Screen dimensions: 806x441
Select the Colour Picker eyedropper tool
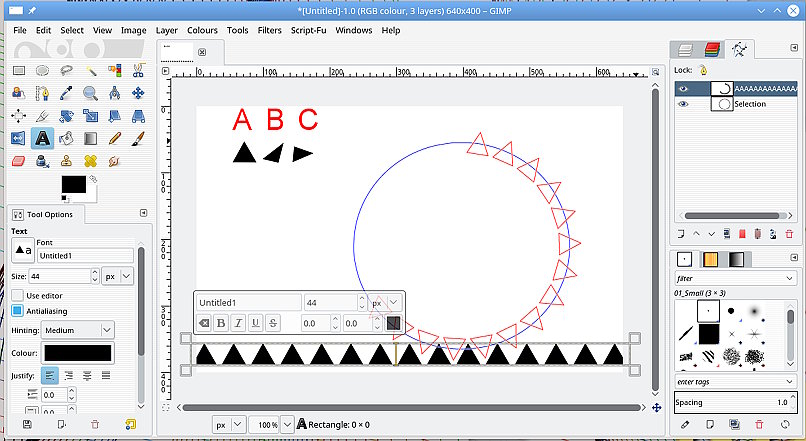(x=66, y=93)
